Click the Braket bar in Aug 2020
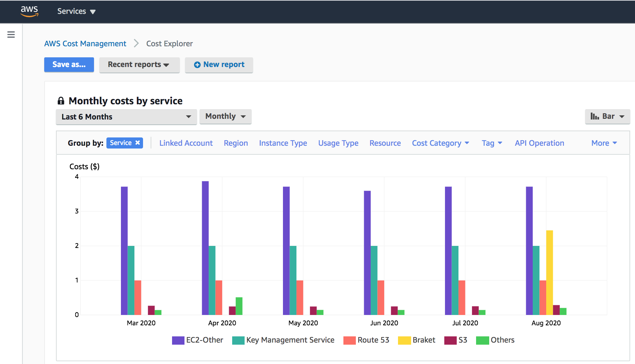This screenshot has height=364, width=635. pos(549,272)
